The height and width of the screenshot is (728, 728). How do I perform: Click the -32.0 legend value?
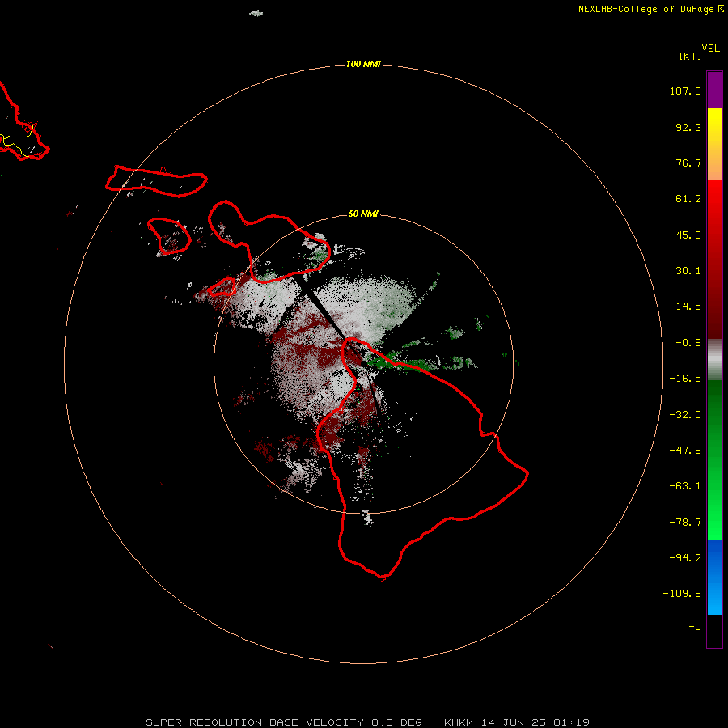point(685,415)
